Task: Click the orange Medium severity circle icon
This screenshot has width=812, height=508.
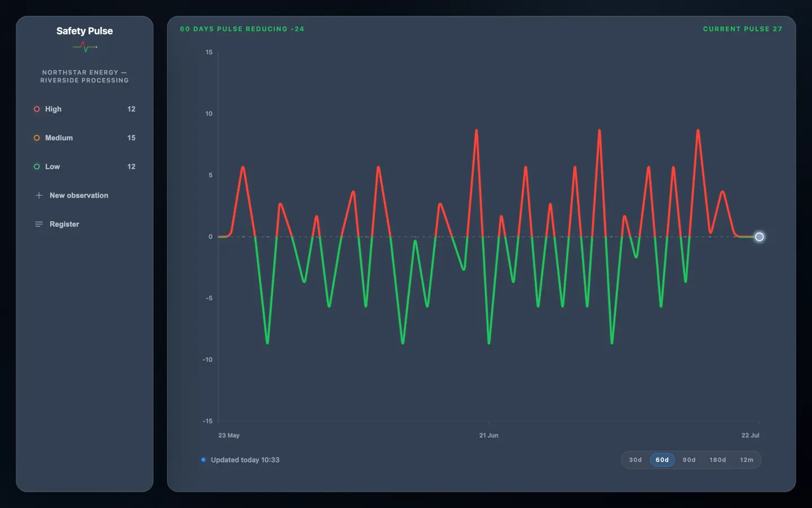Action: click(x=37, y=138)
